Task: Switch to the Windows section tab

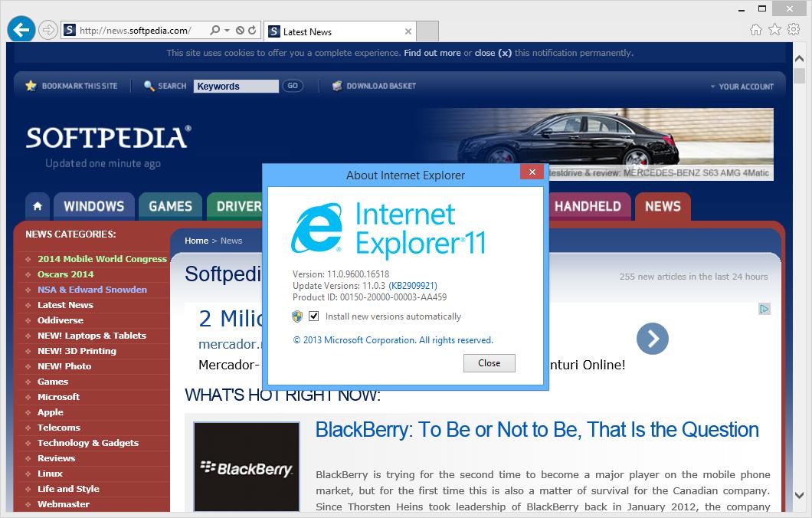Action: [93, 206]
